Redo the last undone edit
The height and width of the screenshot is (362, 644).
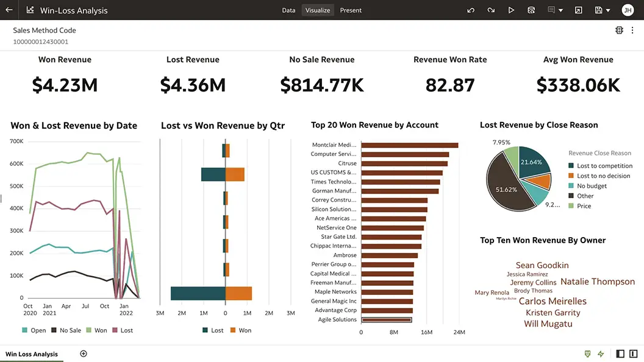[491, 10]
